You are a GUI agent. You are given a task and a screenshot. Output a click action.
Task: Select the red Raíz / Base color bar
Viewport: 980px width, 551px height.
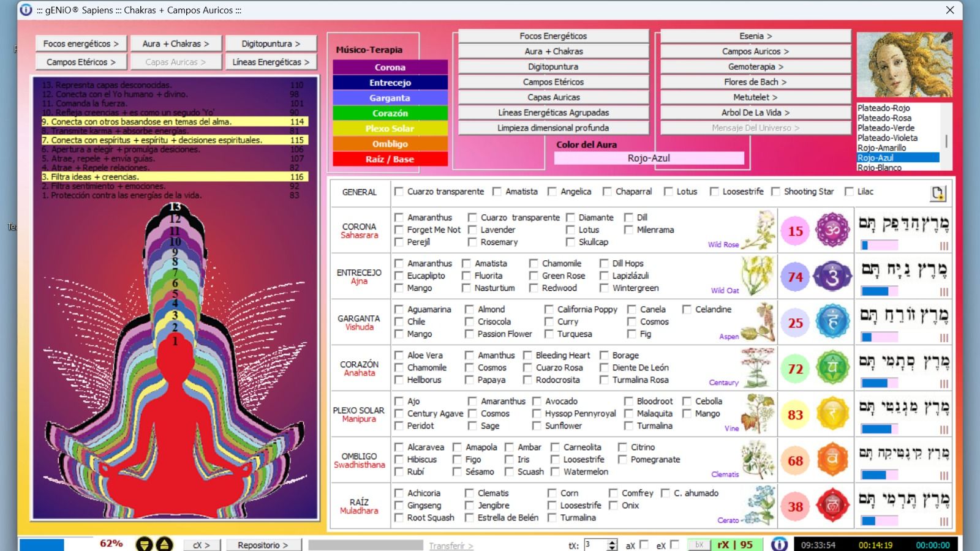(x=390, y=159)
